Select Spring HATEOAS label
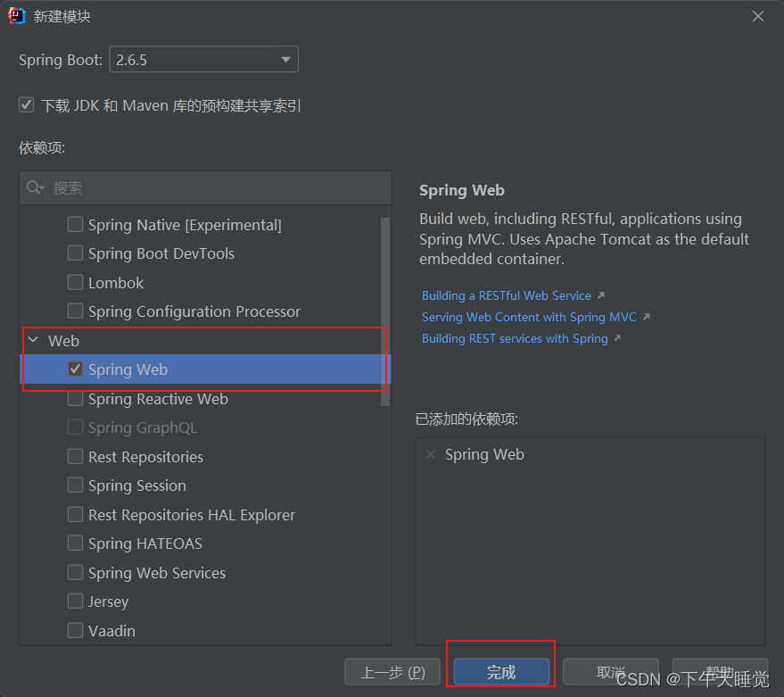Image resolution: width=784 pixels, height=697 pixels. coord(145,543)
